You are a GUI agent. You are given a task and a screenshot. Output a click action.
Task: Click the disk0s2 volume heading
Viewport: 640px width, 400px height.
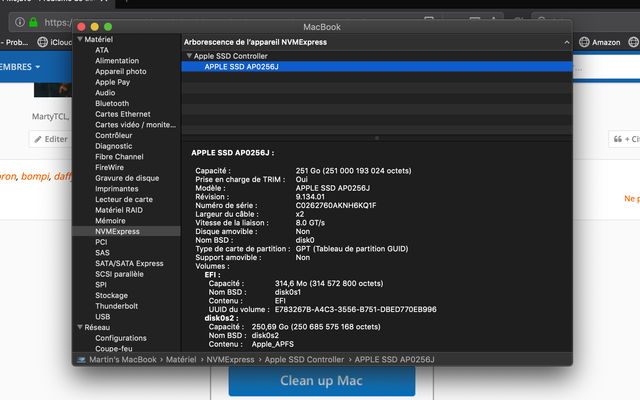221,318
